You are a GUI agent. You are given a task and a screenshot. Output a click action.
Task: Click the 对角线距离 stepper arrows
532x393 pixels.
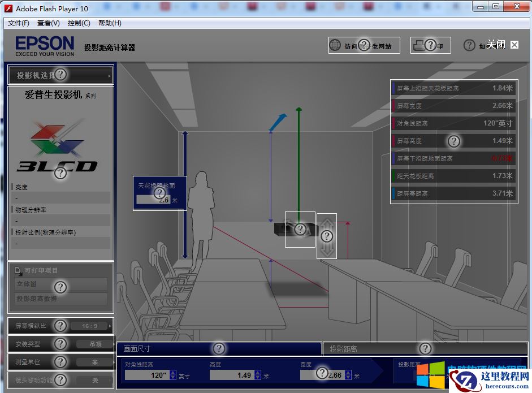point(172,375)
